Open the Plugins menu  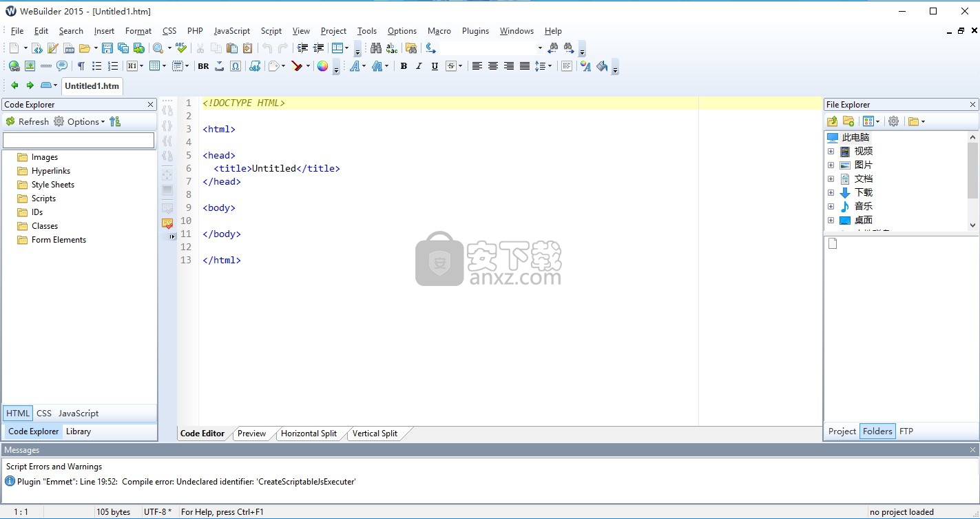coord(475,31)
